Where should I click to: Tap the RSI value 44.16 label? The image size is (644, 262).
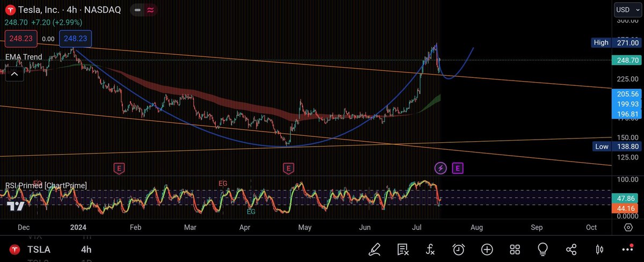click(x=626, y=208)
